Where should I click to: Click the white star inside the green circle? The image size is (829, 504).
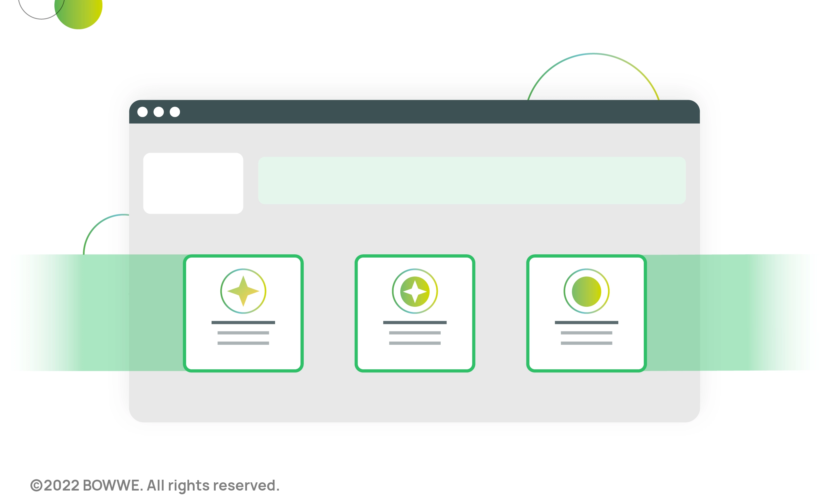415,291
